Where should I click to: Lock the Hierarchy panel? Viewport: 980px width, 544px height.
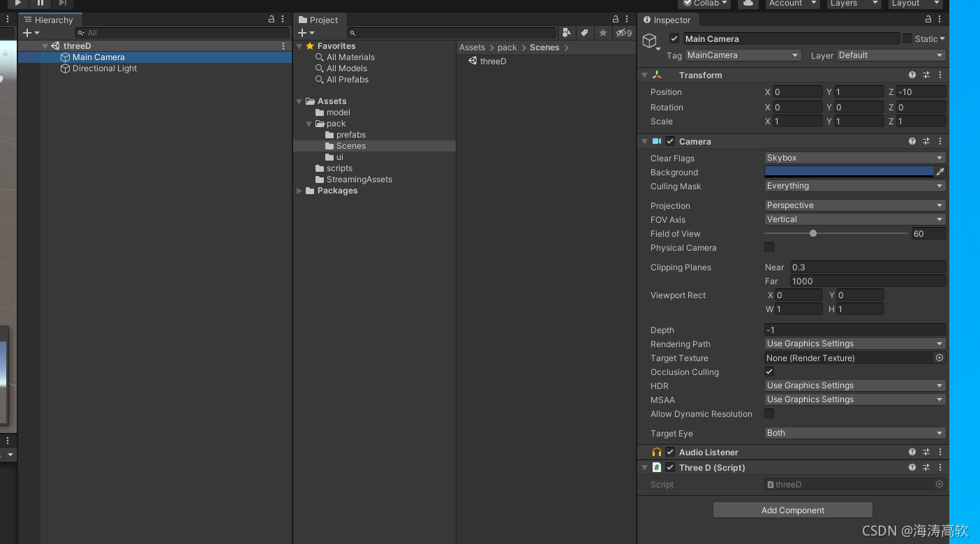click(272, 20)
